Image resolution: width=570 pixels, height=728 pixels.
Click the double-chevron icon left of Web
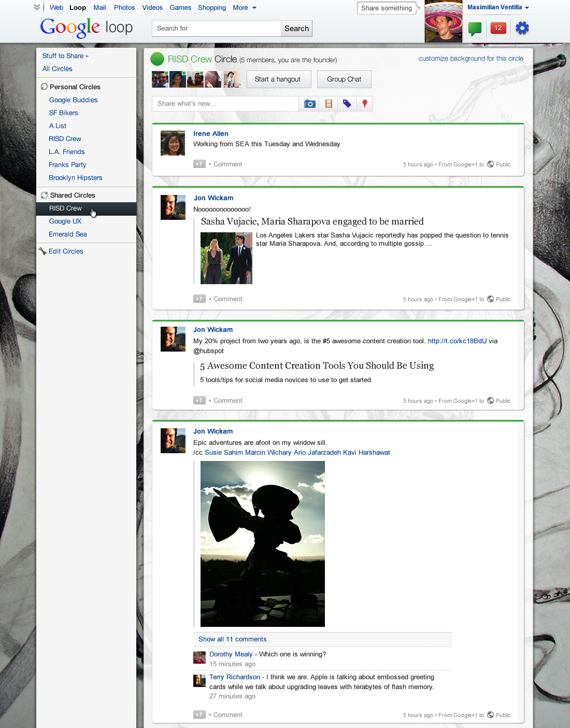tap(37, 7)
